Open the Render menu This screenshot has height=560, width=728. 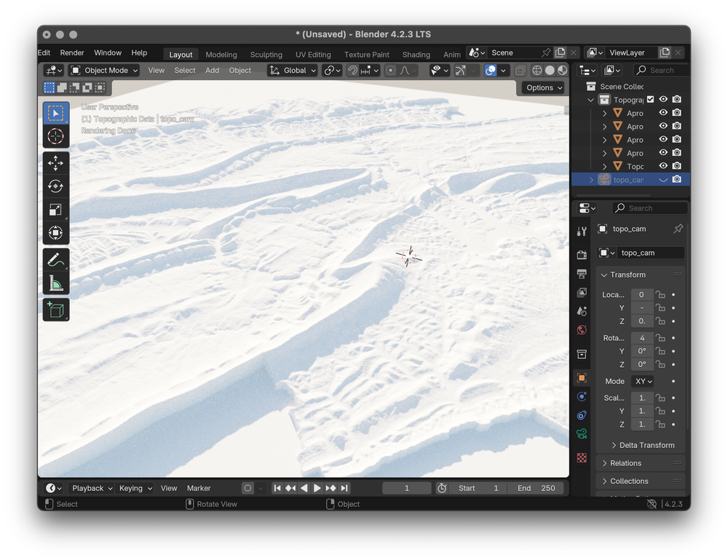coord(71,52)
